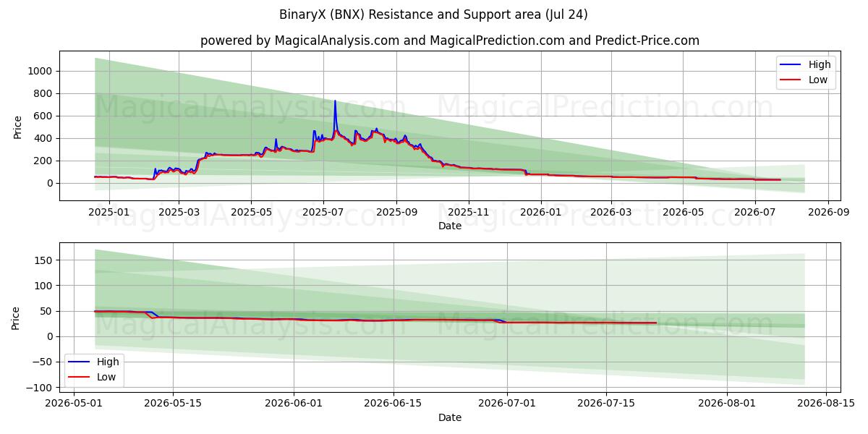This screenshot has height=434, width=868.
Task: Click the '2025-07' x-axis tick label
Action: coord(323,213)
